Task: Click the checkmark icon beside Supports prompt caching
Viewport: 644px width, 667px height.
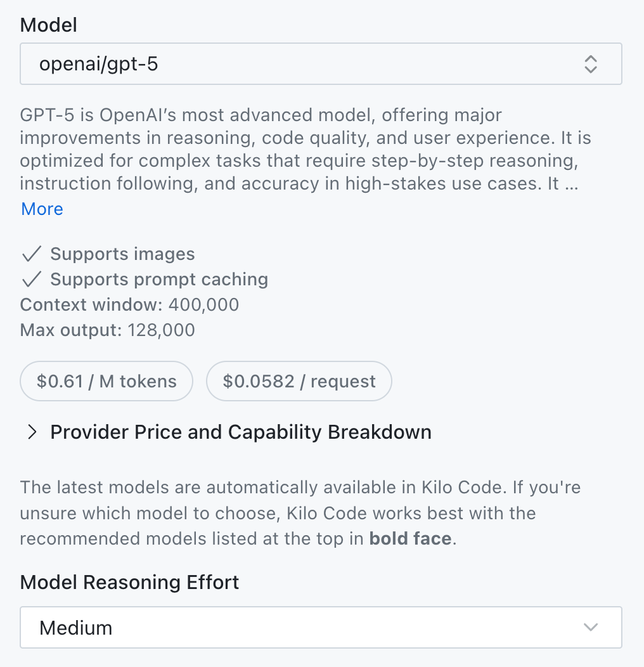Action: point(31,280)
